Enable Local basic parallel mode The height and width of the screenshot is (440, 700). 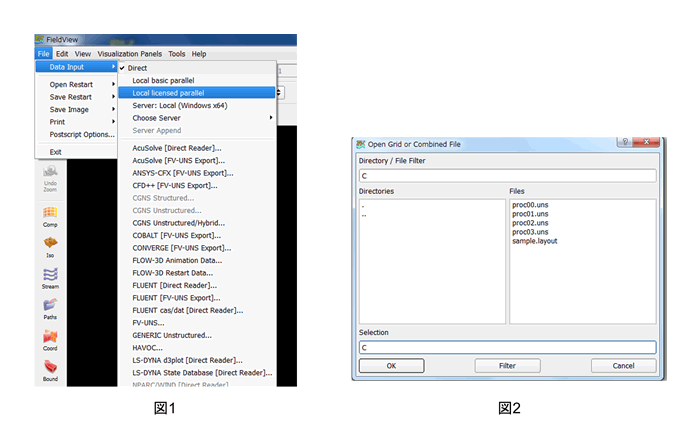tap(163, 80)
